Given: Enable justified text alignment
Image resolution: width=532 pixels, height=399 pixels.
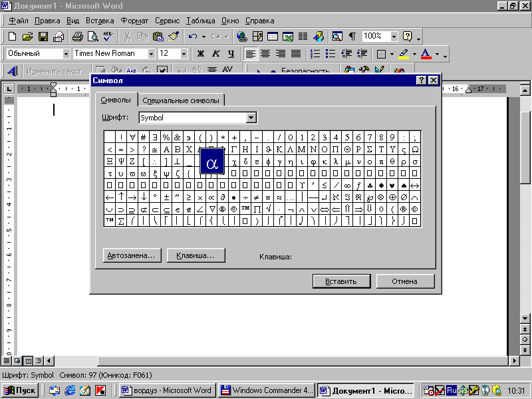Looking at the screenshot, I should click(296, 54).
